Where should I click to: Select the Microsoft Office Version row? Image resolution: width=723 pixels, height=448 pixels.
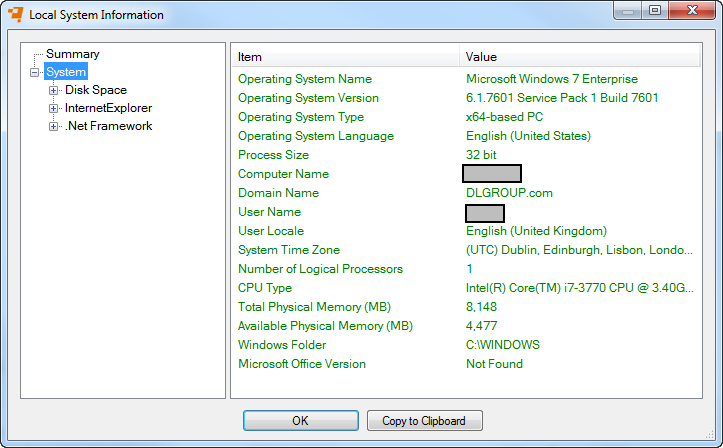pos(302,364)
